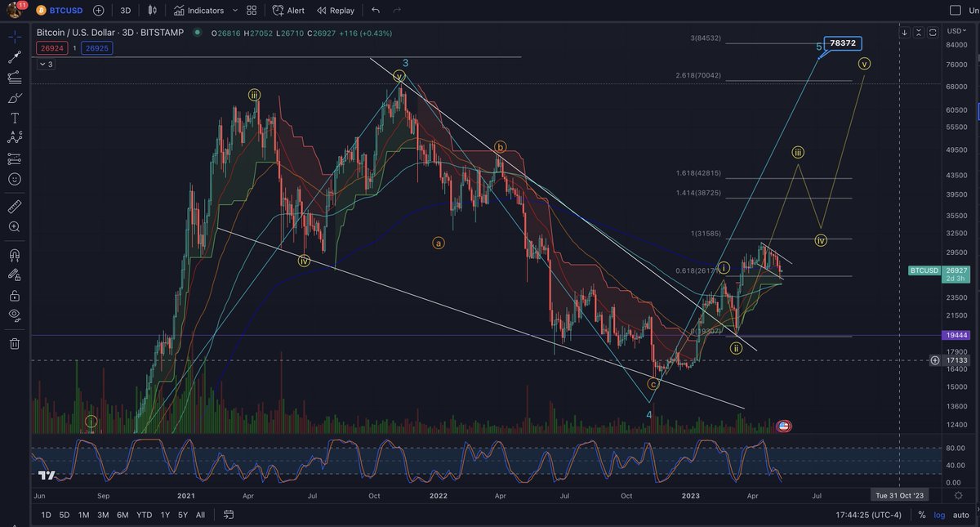Click the BTCUSD symbol search
Screen dimensions: 980x527
(60, 11)
